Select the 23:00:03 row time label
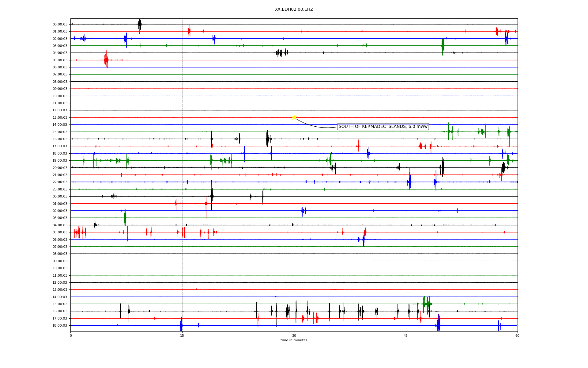588x368 pixels. [60, 189]
